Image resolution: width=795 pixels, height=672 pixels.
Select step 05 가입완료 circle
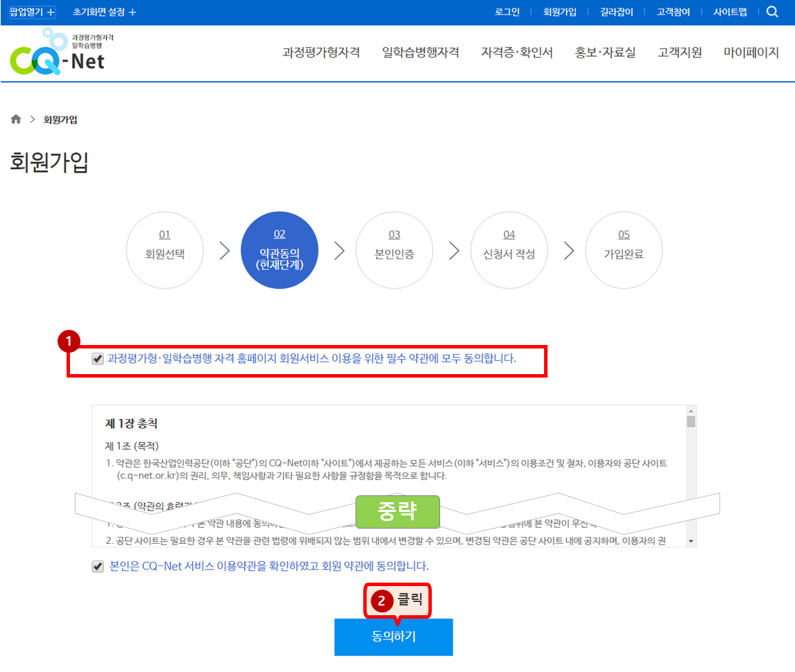624,250
